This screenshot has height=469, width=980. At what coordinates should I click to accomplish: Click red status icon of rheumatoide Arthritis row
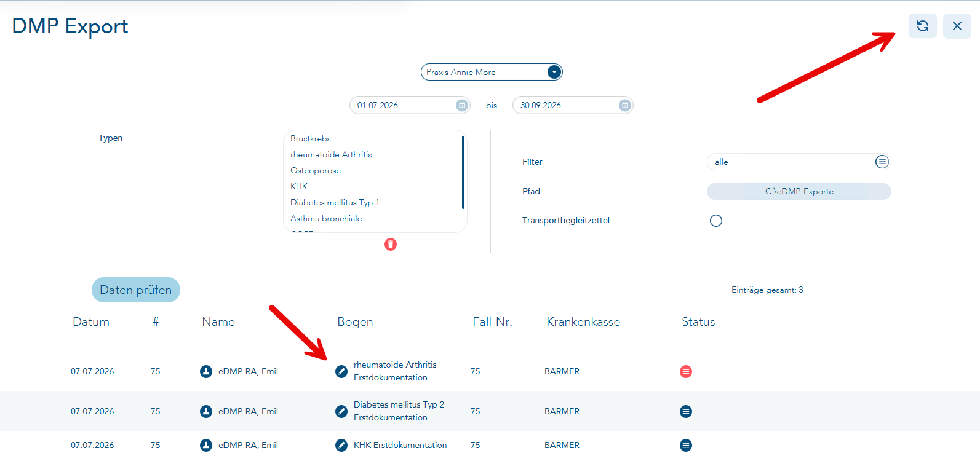click(x=686, y=371)
